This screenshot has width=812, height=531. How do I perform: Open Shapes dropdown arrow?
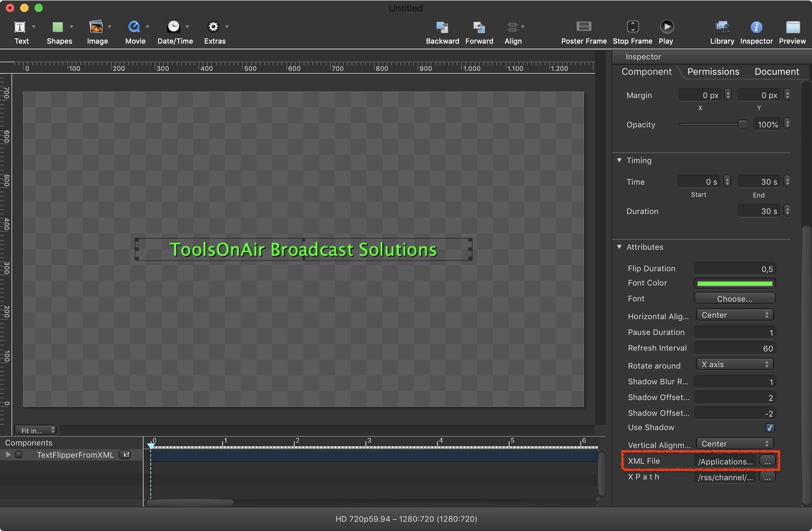[72, 26]
